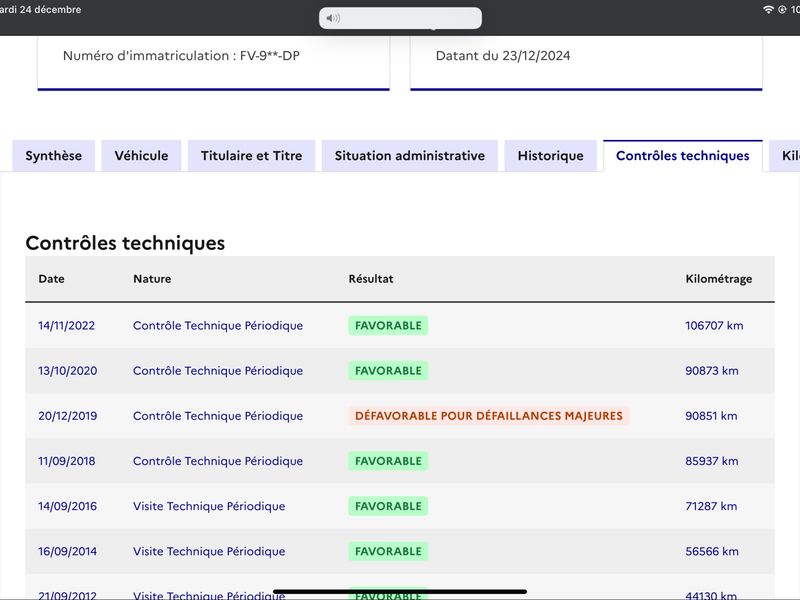Click FAVORABLE badge in 16/09/2014 row

pos(388,552)
